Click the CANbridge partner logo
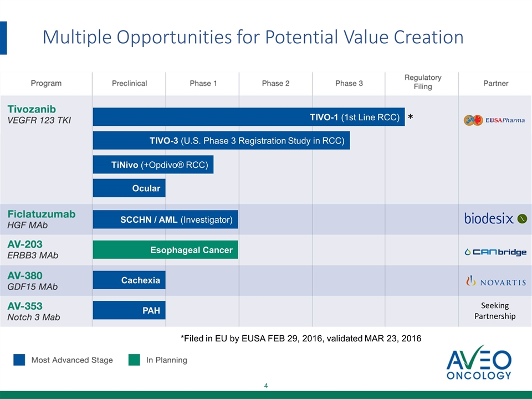This screenshot has width=532, height=399. (495, 252)
